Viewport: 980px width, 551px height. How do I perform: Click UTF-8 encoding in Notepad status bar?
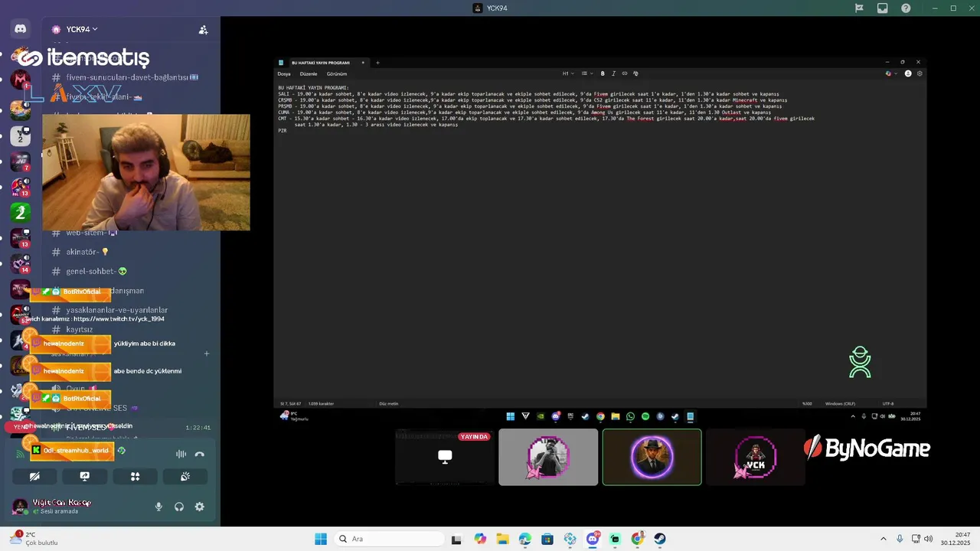click(888, 403)
